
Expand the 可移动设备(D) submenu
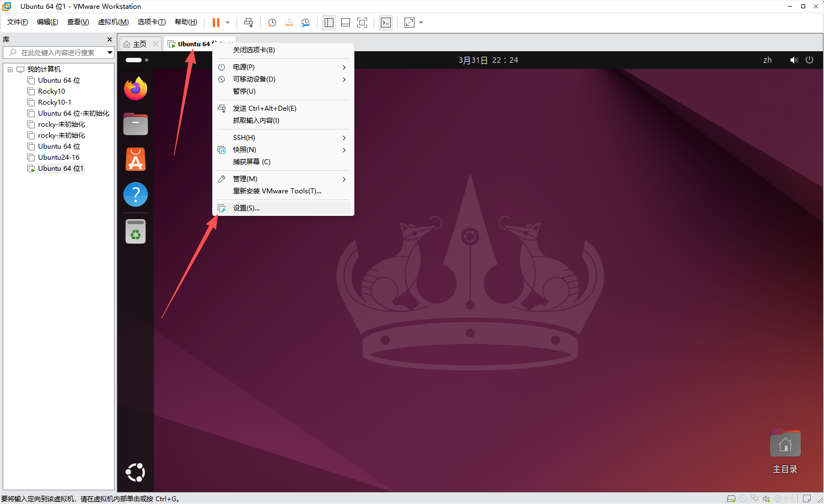pos(283,79)
